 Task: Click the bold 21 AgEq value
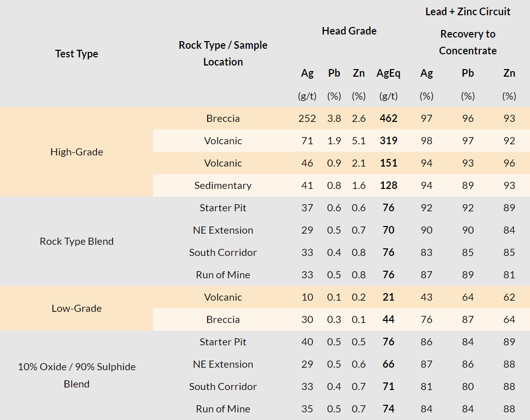coord(388,297)
